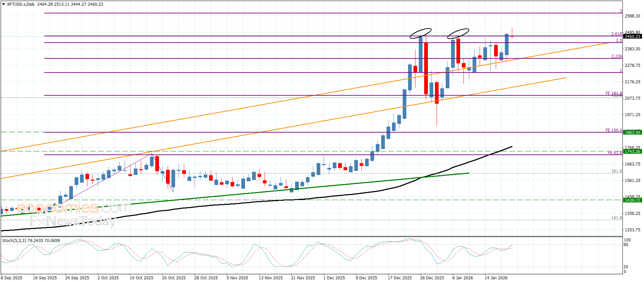This screenshot has width=644, height=282.
Task: Select the 26 Dec 2025 date label
Action: click(x=432, y=278)
